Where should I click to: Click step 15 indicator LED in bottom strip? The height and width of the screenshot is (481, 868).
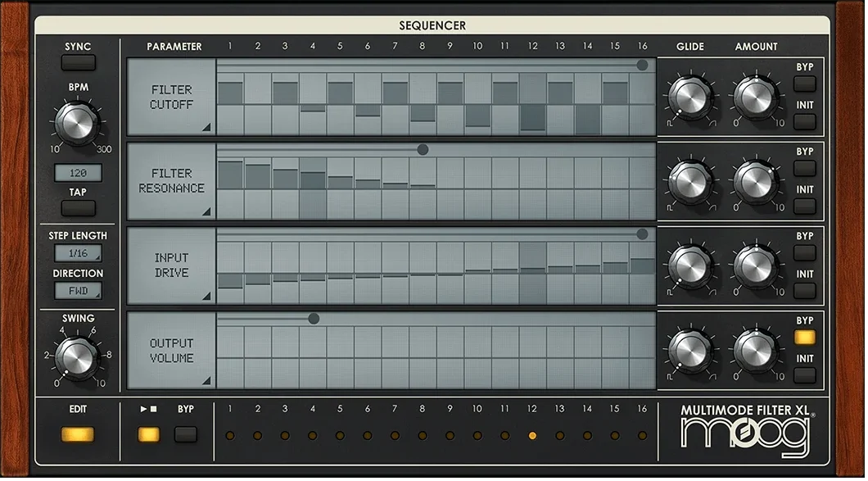614,436
